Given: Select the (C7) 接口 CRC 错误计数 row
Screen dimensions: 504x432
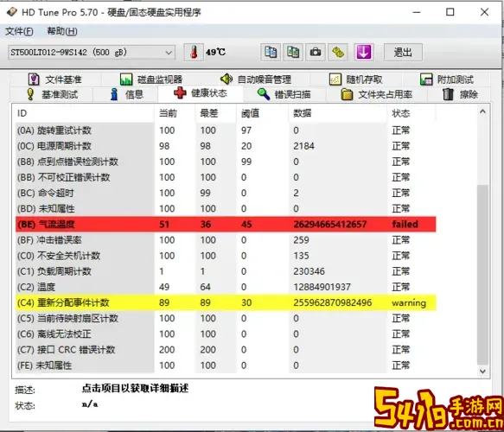Looking at the screenshot, I should (x=226, y=349).
